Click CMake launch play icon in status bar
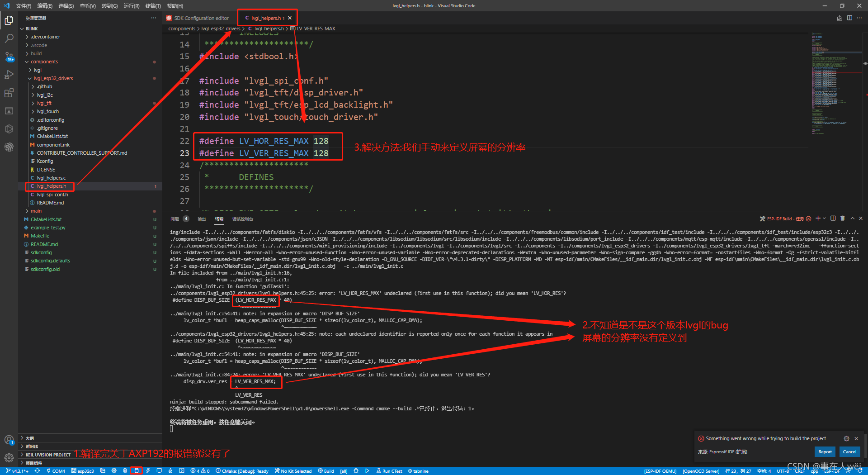 pos(367,471)
